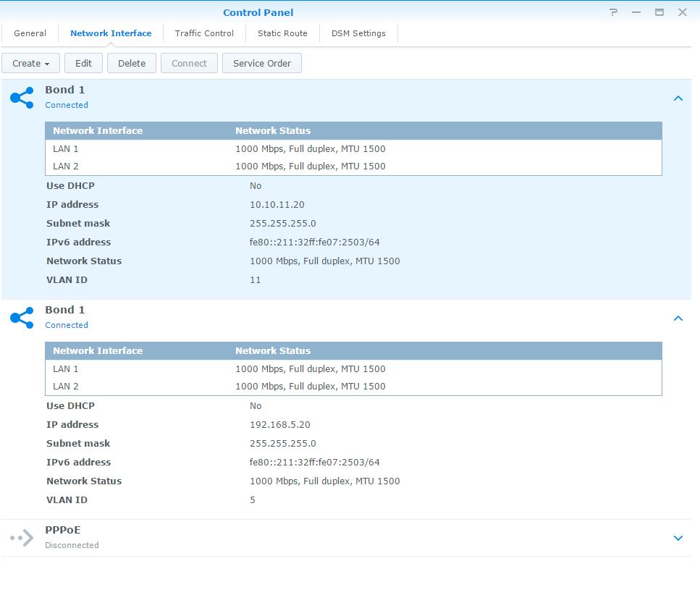Go to the Static Route tab

point(282,33)
